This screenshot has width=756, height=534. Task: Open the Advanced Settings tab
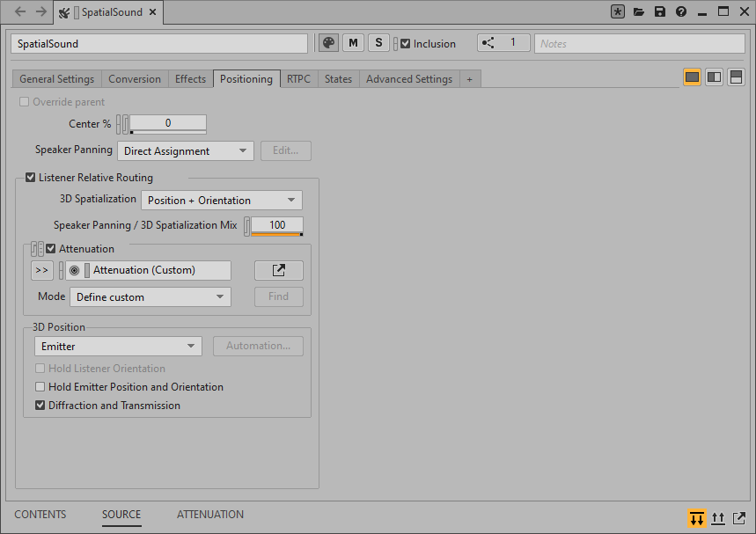pos(408,79)
